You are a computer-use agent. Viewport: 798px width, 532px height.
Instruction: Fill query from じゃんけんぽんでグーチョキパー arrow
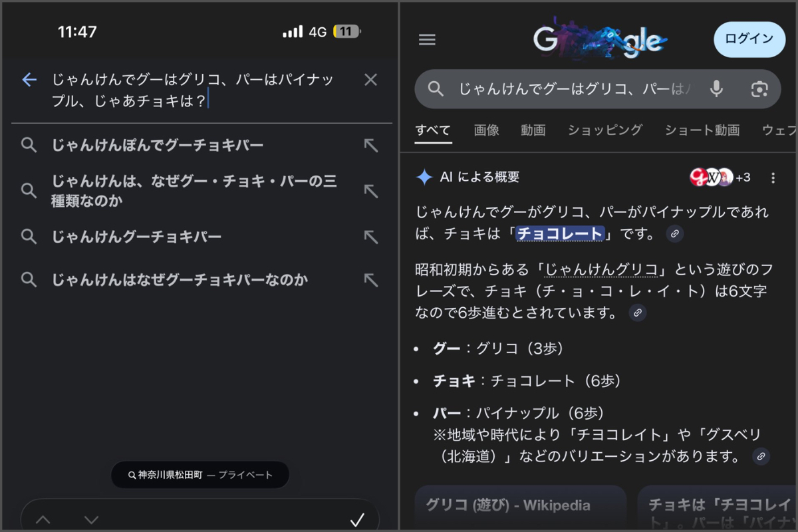[x=370, y=146]
